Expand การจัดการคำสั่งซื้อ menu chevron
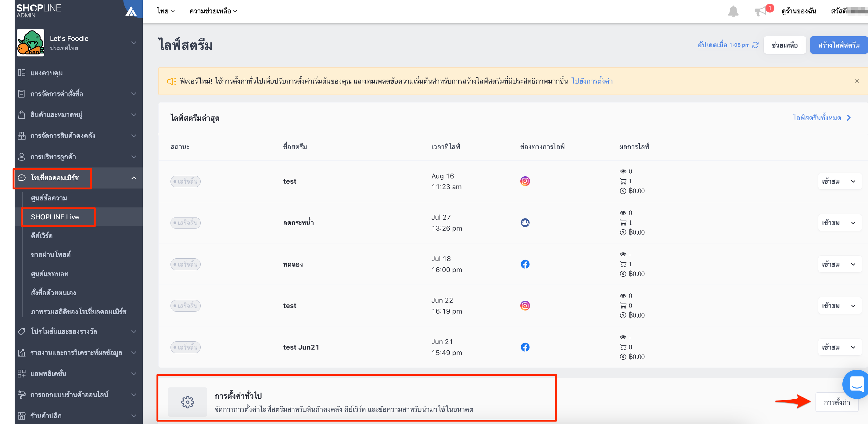 point(134,94)
